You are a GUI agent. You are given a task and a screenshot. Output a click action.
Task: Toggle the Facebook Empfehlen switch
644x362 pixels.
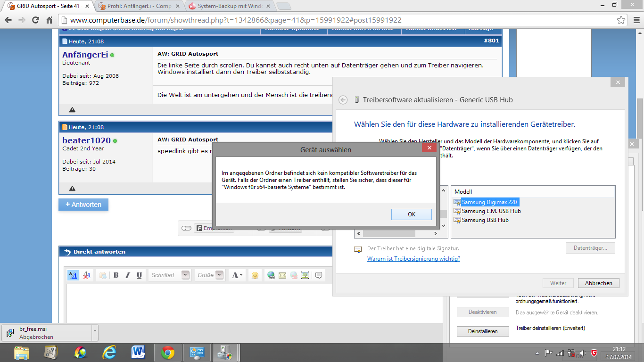pos(186,228)
